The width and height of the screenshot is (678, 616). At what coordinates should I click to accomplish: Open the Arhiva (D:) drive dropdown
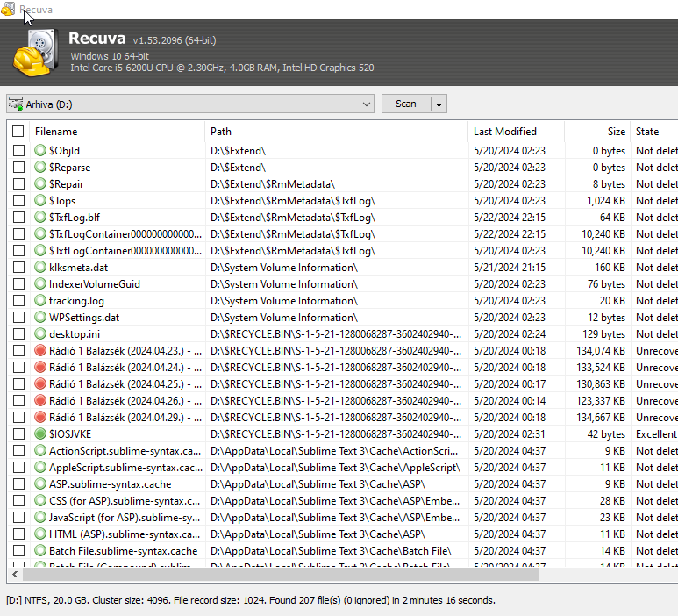[x=367, y=104]
